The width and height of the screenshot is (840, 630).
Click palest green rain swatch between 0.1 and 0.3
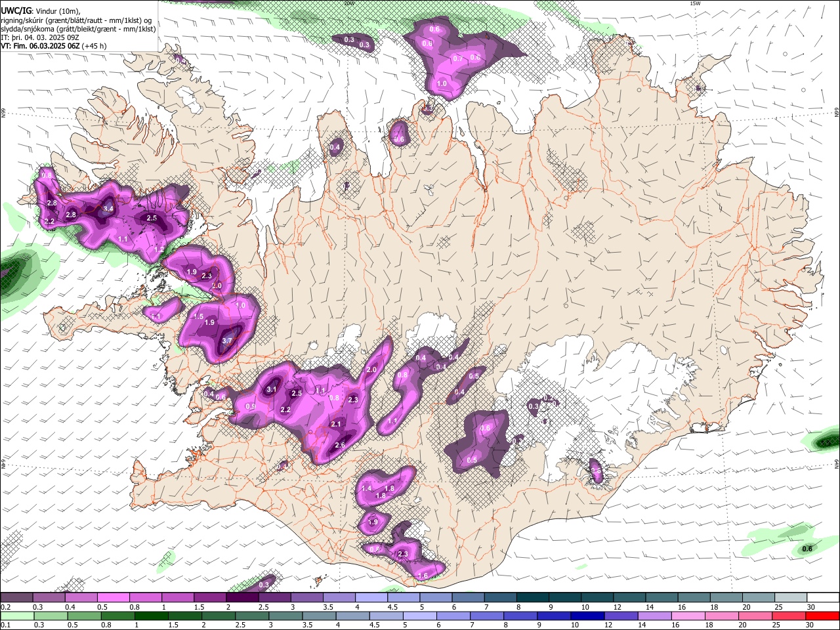[16, 616]
